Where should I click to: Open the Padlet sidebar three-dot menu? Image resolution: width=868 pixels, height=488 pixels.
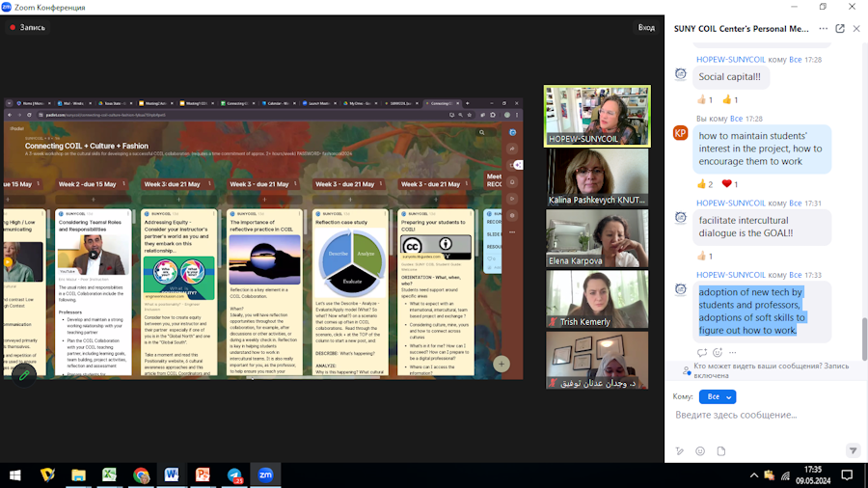512,232
